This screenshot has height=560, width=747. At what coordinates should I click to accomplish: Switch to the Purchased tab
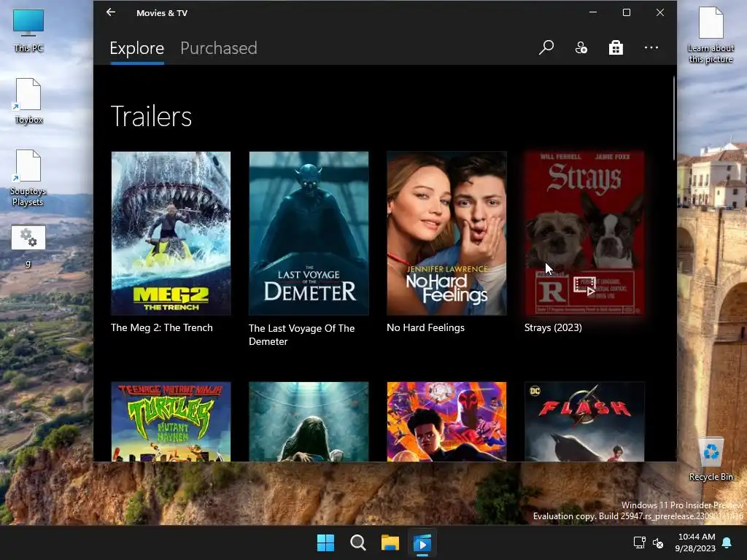click(x=219, y=48)
